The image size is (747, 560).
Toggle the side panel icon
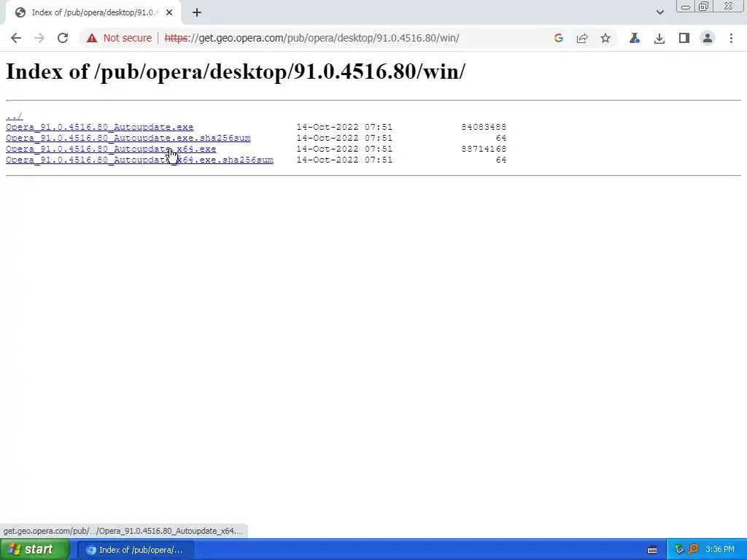tap(684, 38)
